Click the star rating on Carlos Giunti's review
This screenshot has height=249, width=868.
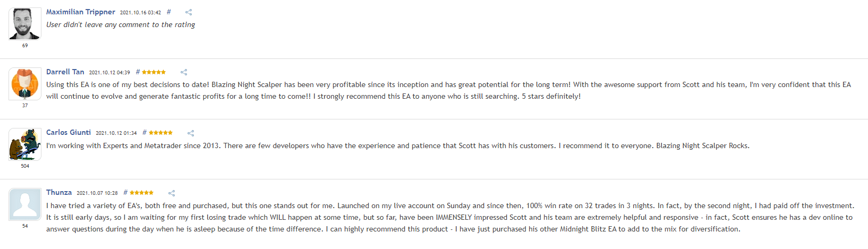tap(160, 133)
